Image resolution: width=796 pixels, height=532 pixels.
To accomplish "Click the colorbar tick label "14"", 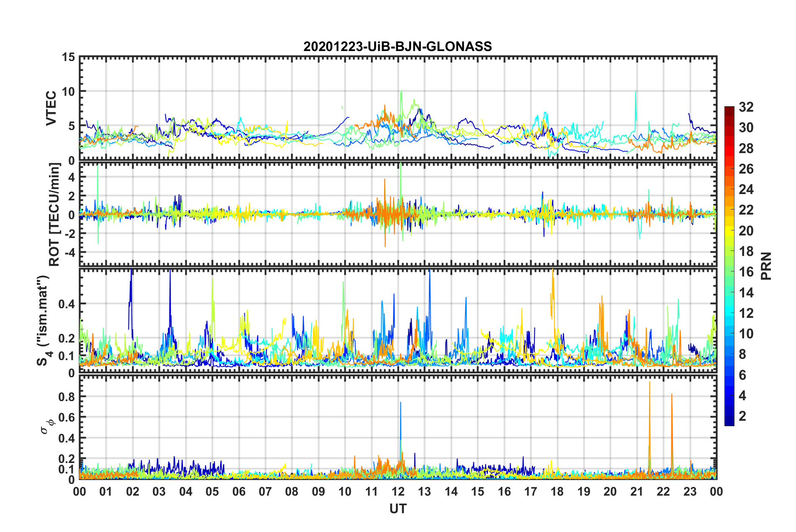I will [746, 293].
